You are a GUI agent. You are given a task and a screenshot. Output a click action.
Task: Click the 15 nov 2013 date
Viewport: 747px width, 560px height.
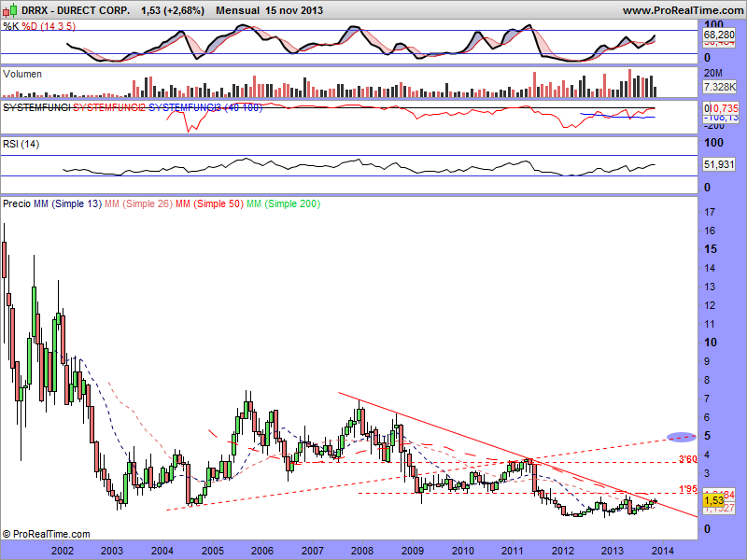(294, 10)
